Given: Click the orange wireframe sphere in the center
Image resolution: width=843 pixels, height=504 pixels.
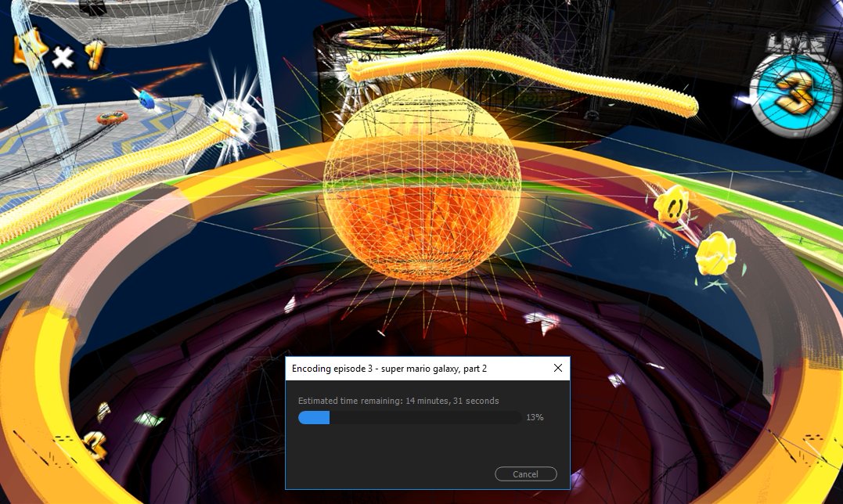Looking at the screenshot, I should 422,184.
